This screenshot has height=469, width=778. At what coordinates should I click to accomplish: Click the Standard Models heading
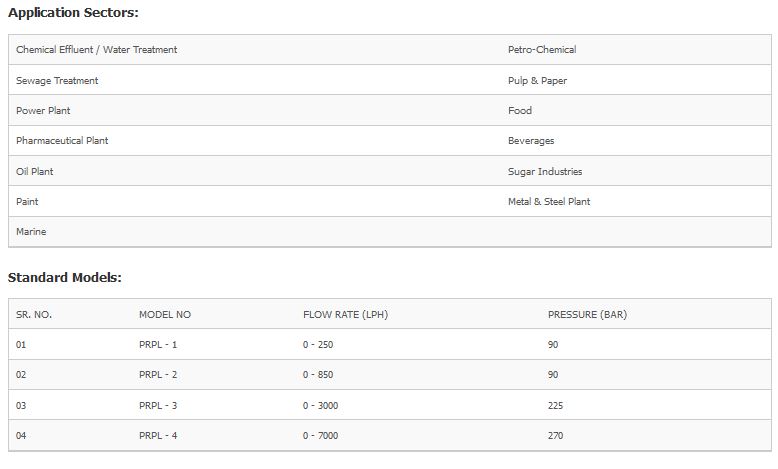tap(65, 277)
